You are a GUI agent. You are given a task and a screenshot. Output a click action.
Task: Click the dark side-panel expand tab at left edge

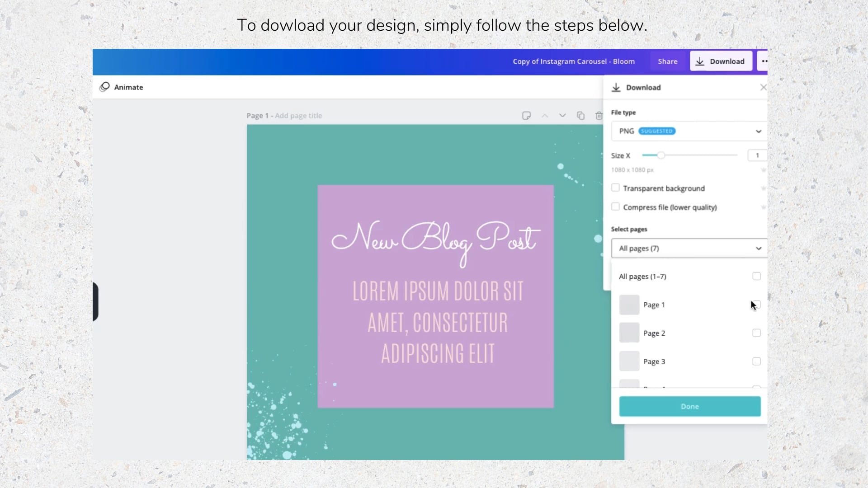(x=95, y=301)
